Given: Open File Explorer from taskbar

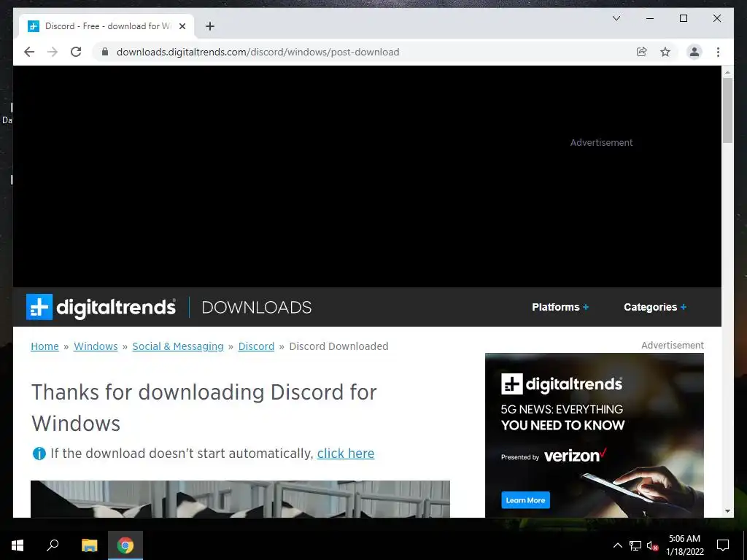Looking at the screenshot, I should pyautogui.click(x=89, y=545).
